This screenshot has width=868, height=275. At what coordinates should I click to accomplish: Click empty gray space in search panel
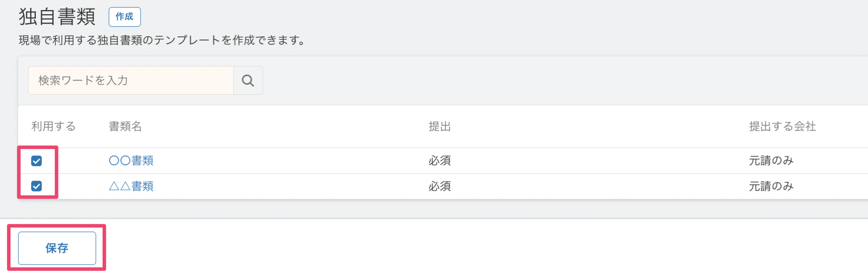[x=554, y=81]
